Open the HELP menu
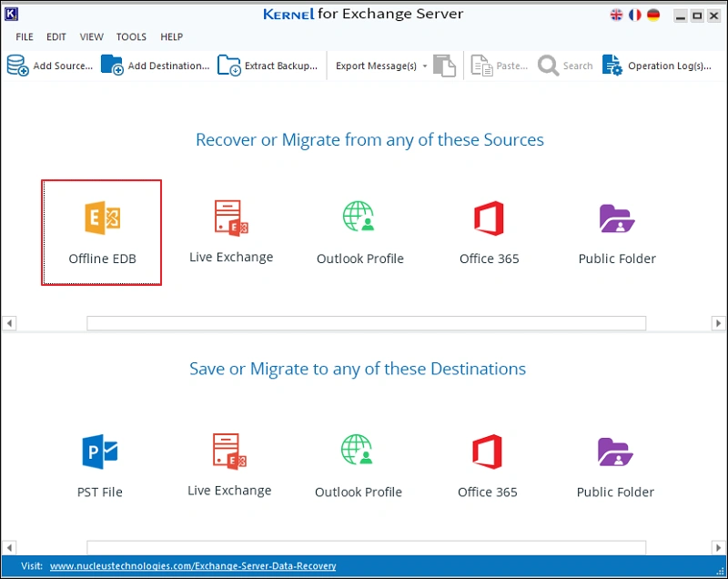The height and width of the screenshot is (579, 728). coord(172,36)
